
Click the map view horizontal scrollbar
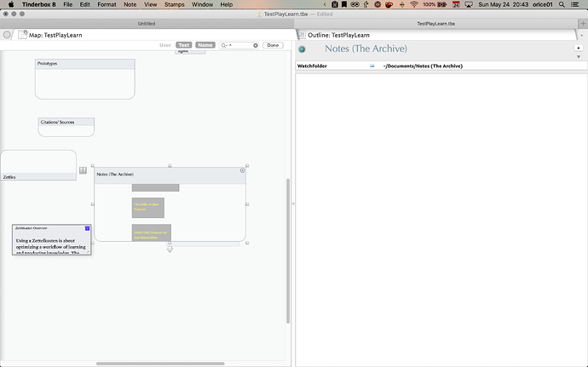[160, 364]
